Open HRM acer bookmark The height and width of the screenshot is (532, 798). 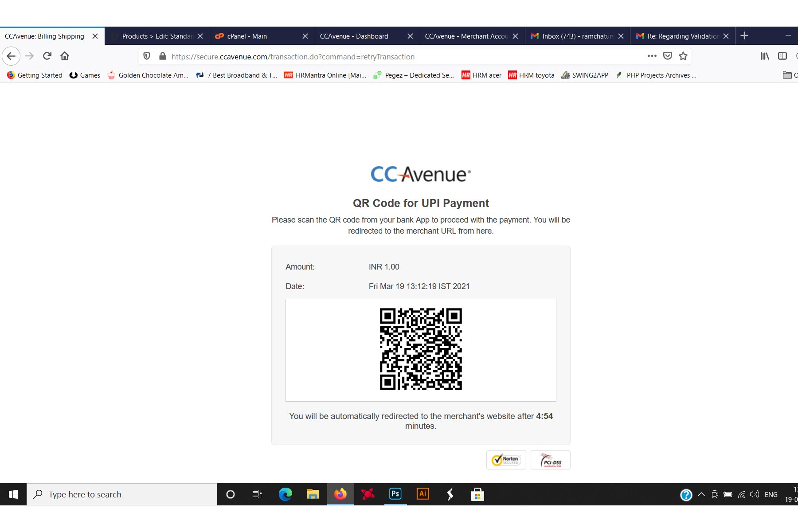481,75
